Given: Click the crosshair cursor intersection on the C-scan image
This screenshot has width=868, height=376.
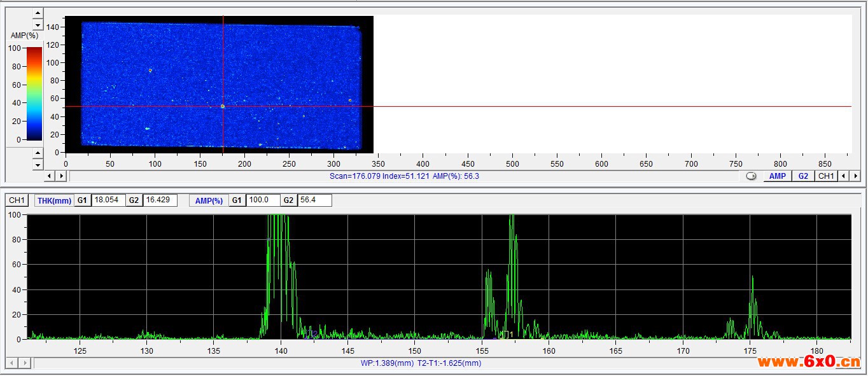Looking at the screenshot, I should (223, 106).
